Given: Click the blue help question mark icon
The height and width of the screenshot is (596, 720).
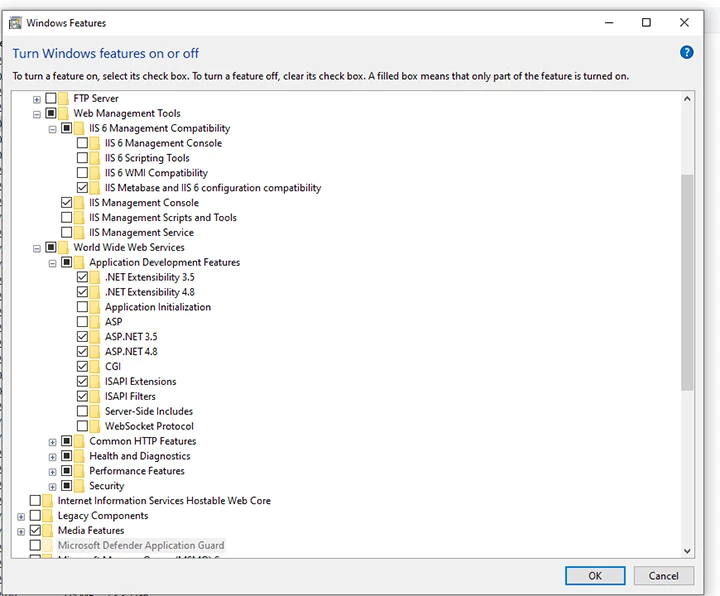Looking at the screenshot, I should pyautogui.click(x=686, y=52).
